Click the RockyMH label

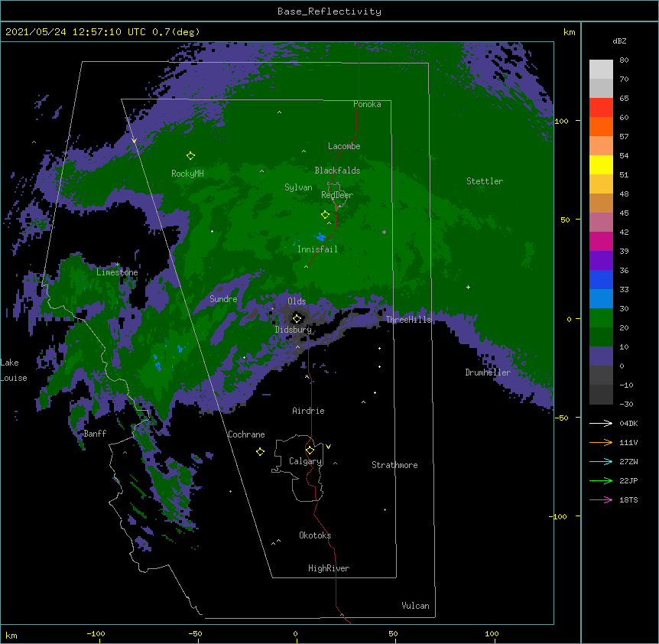pos(187,174)
